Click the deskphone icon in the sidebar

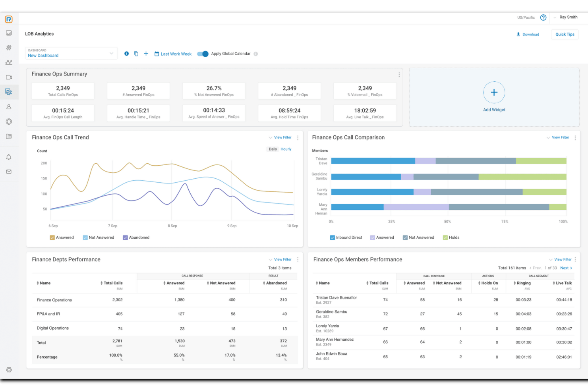(x=9, y=136)
